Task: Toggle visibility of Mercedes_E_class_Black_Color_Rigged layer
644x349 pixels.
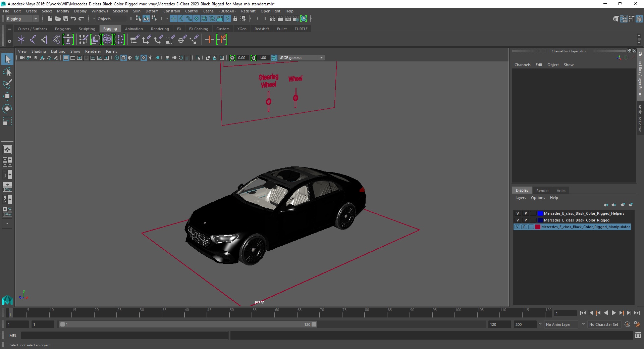Action: click(518, 220)
